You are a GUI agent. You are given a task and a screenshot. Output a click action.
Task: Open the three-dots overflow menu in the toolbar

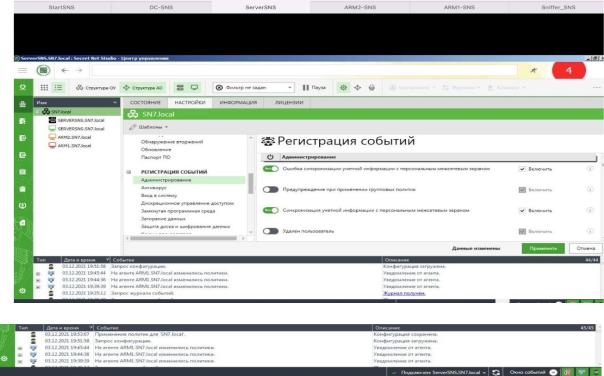(x=596, y=87)
